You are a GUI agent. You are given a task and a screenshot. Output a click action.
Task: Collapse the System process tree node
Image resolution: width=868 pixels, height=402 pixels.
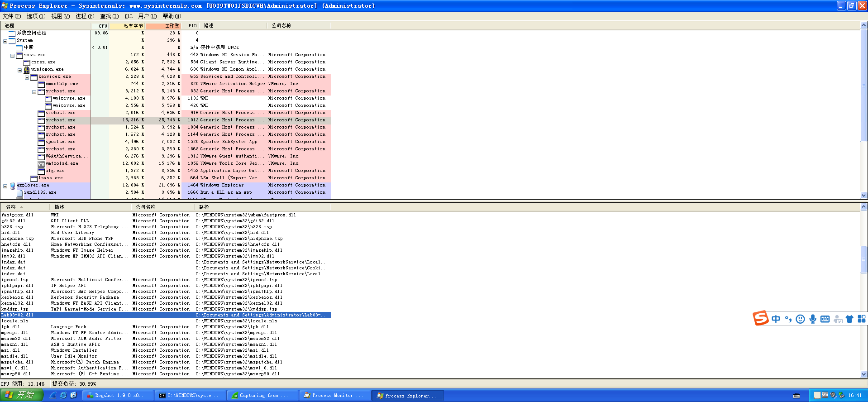tap(5, 41)
